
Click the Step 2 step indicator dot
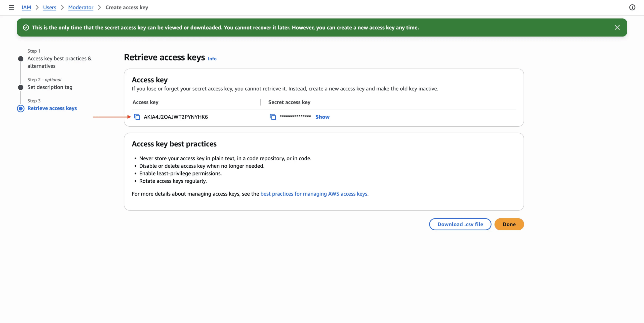click(x=21, y=87)
